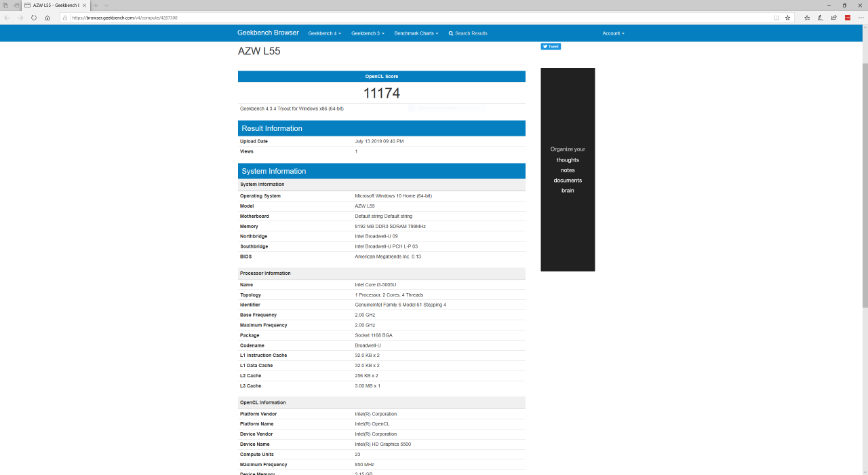Select the OpenCL score value 11174
Image resolution: width=868 pixels, height=475 pixels.
382,94
